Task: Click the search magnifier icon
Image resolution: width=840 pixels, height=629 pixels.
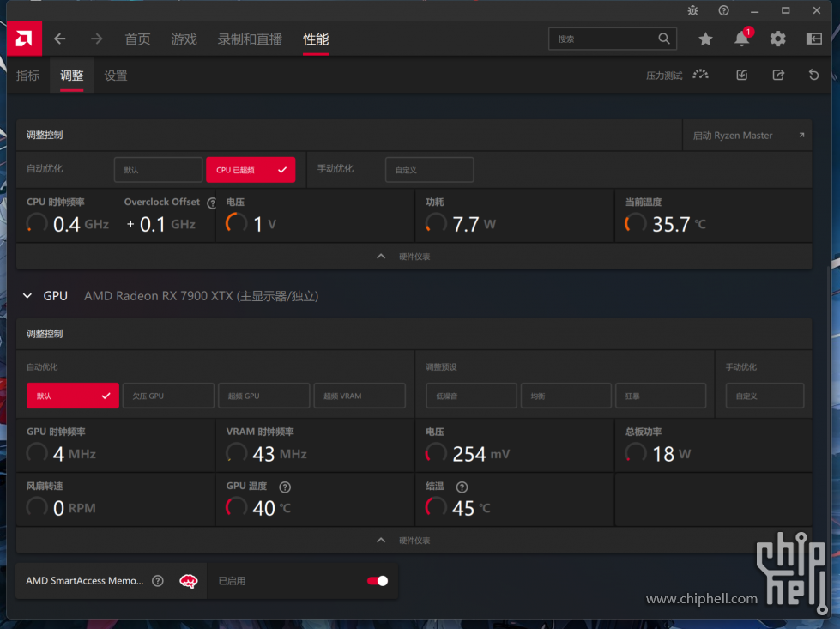Action: [x=664, y=39]
